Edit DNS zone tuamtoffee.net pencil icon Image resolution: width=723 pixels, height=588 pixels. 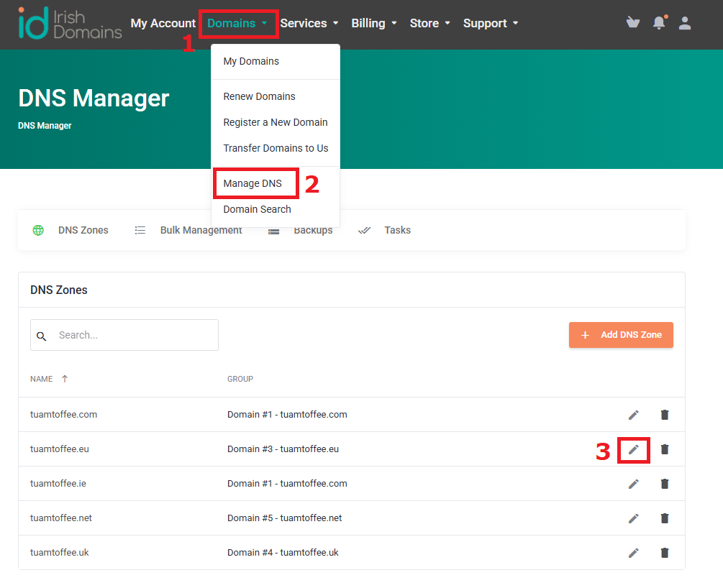634,518
